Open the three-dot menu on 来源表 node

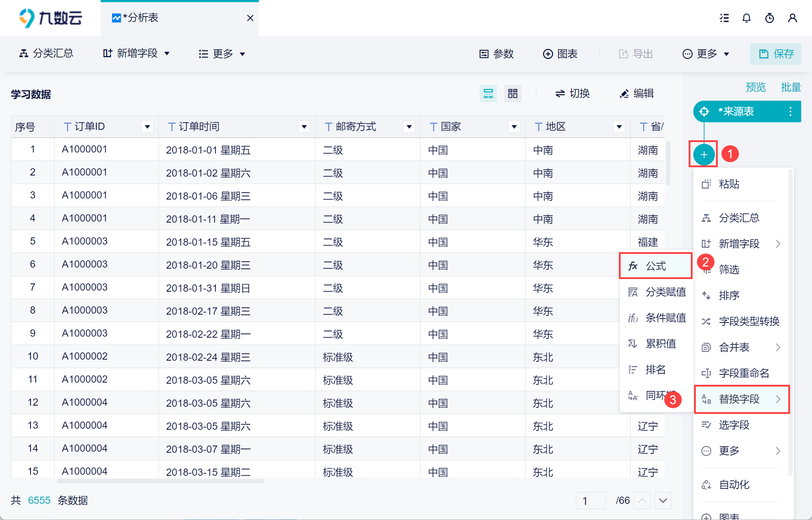click(790, 111)
